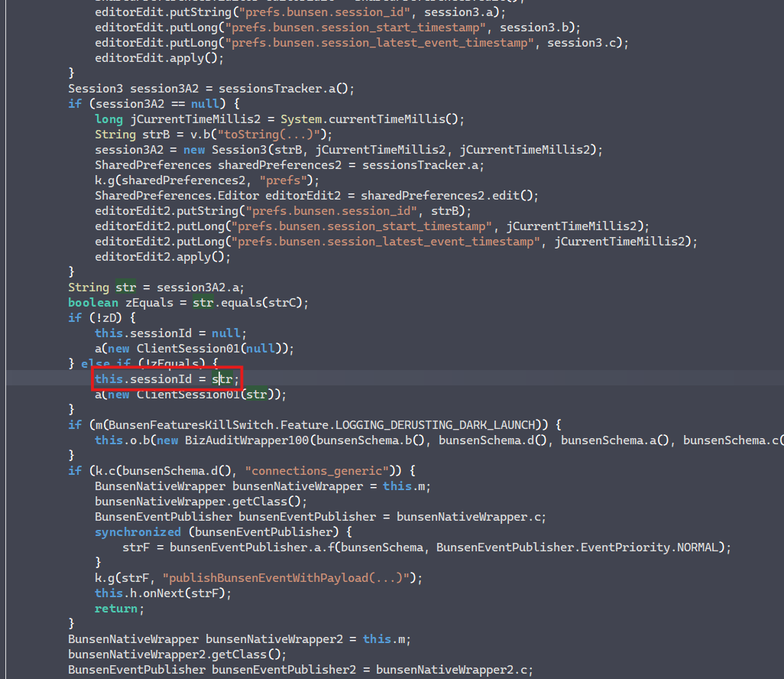Click "bunsenNativeWrapper = this.m;" declaration line
784x679 pixels.
pos(263,486)
